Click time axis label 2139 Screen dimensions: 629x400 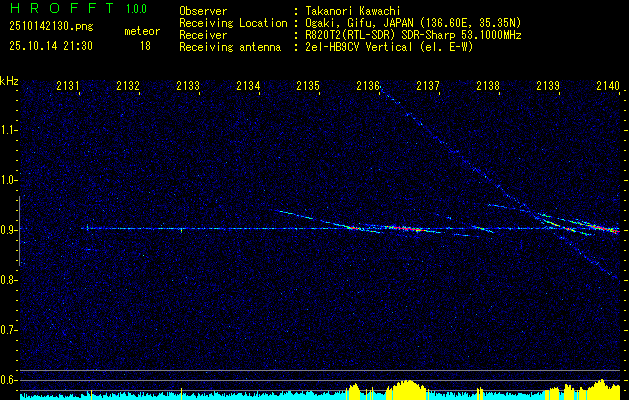click(548, 85)
